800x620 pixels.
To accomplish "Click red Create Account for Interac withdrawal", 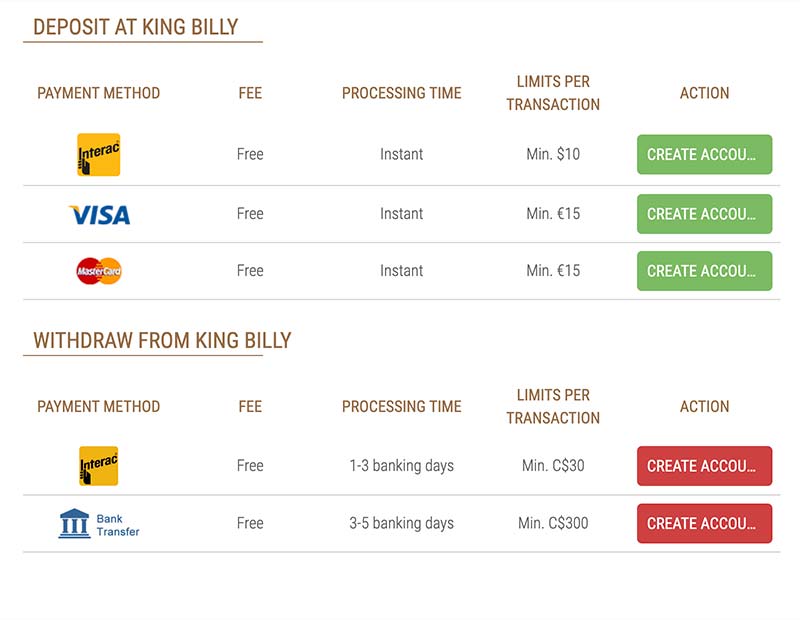I will click(x=704, y=466).
